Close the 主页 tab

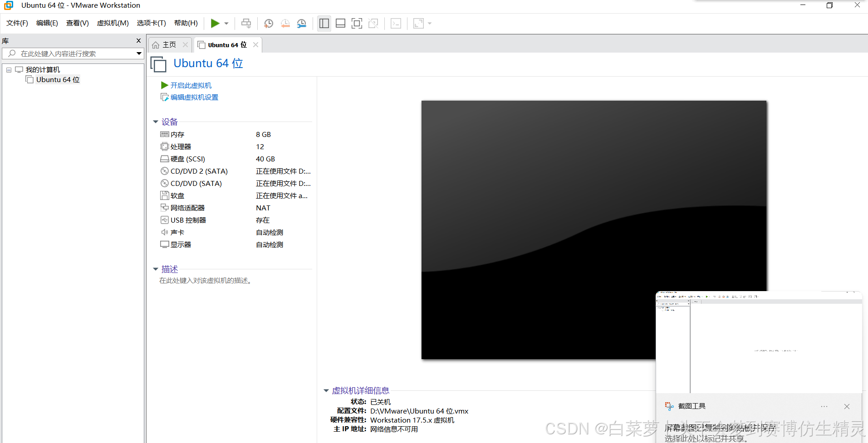(x=185, y=45)
